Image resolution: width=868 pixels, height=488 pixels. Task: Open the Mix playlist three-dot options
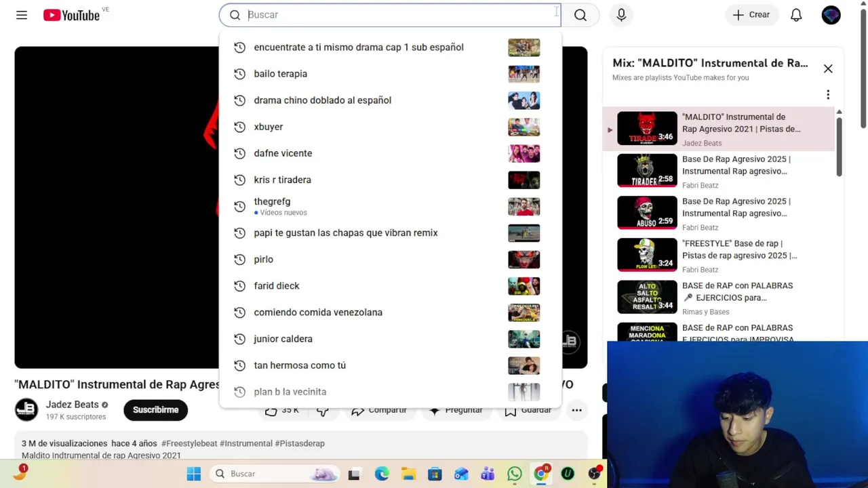[x=828, y=95]
